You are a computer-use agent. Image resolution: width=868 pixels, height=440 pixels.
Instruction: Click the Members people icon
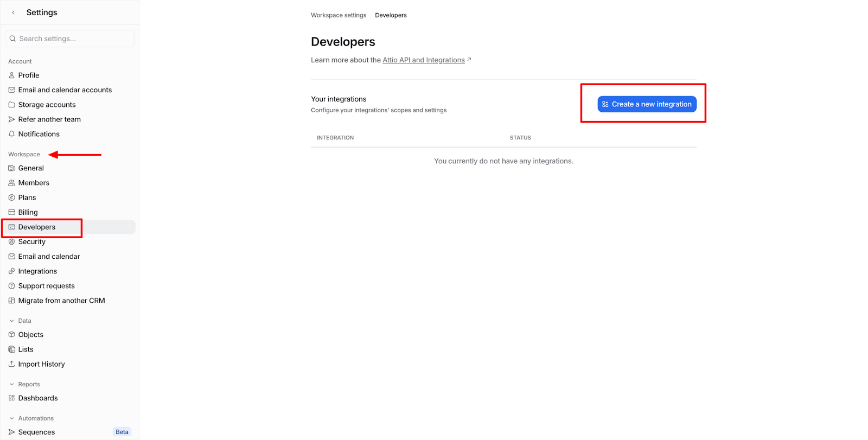point(11,183)
